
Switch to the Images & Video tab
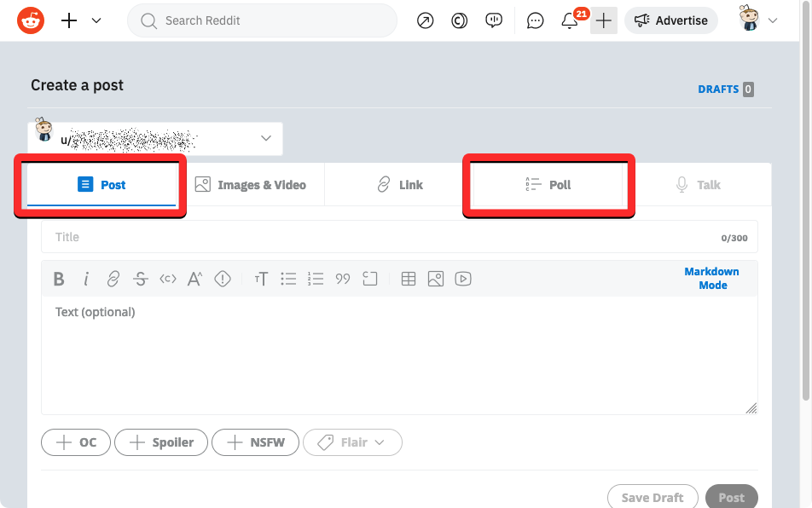click(x=250, y=185)
